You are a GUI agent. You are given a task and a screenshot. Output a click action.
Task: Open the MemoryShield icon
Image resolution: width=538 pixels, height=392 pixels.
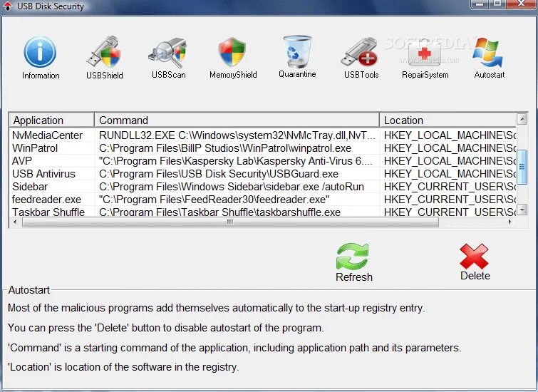pyautogui.click(x=232, y=52)
